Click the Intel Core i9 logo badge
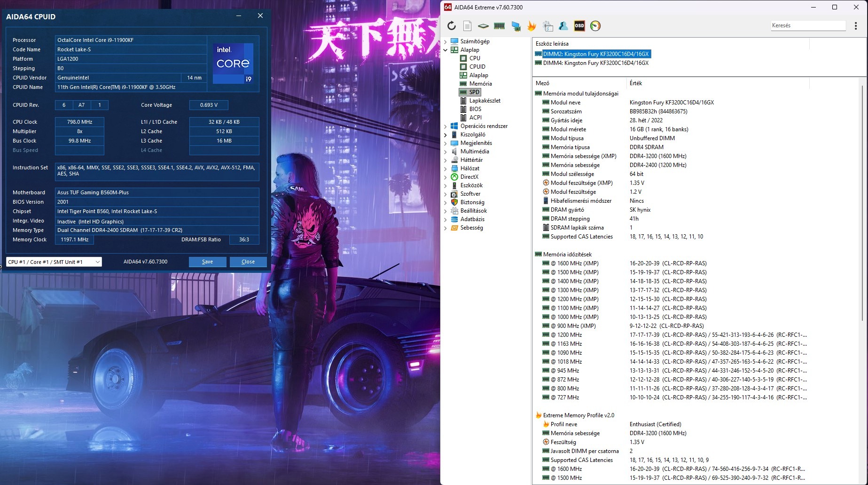 [x=233, y=64]
